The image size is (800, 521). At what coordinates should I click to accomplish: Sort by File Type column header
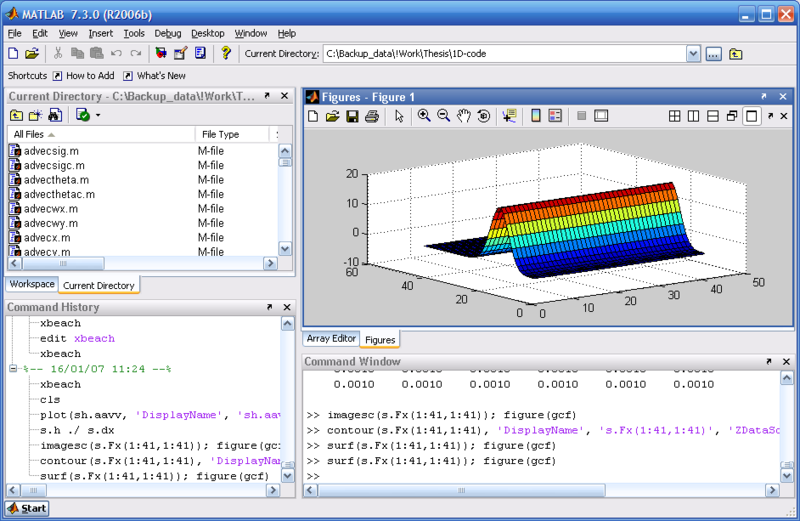(x=232, y=134)
